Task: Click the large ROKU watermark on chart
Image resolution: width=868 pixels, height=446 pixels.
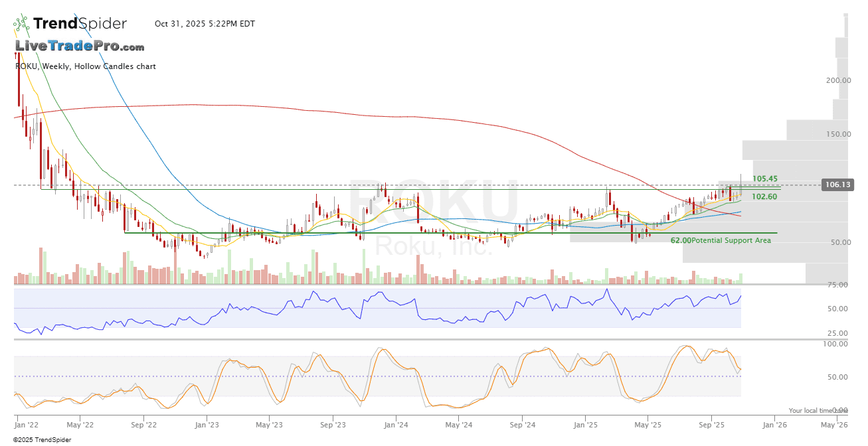Action: 433,201
